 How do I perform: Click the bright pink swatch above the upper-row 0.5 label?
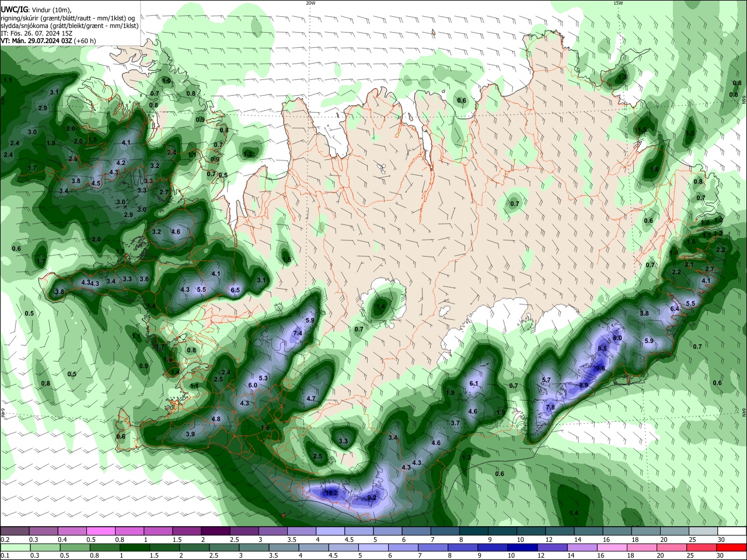pos(100,531)
